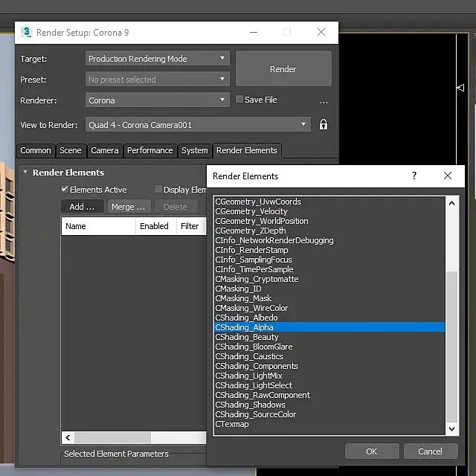The height and width of the screenshot is (476, 476).
Task: Click the list scrollbar down arrow
Action: pos(451,428)
